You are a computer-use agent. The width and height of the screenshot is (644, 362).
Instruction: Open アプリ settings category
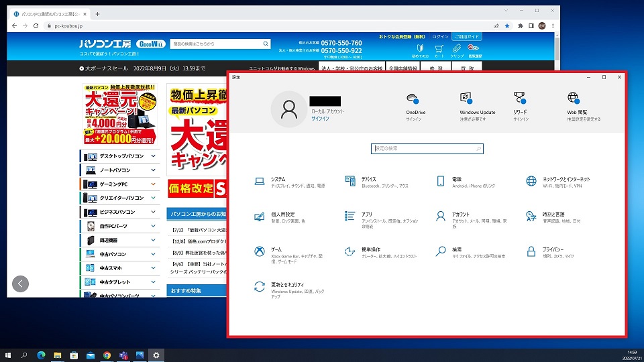[x=382, y=220]
